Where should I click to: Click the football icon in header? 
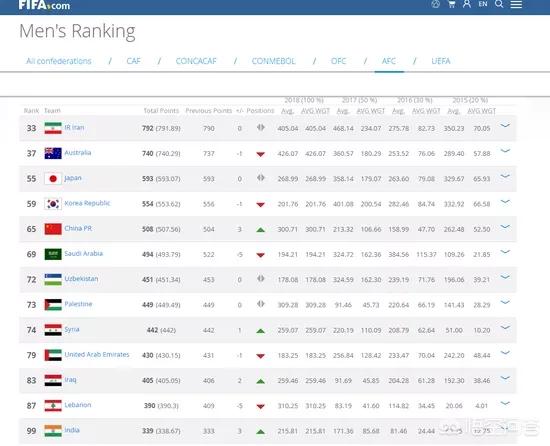(436, 4)
